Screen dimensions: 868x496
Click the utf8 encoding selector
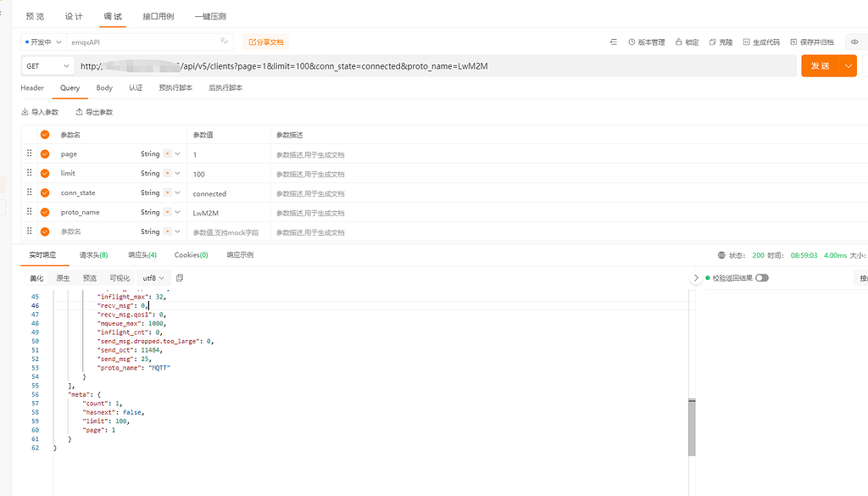[150, 276]
